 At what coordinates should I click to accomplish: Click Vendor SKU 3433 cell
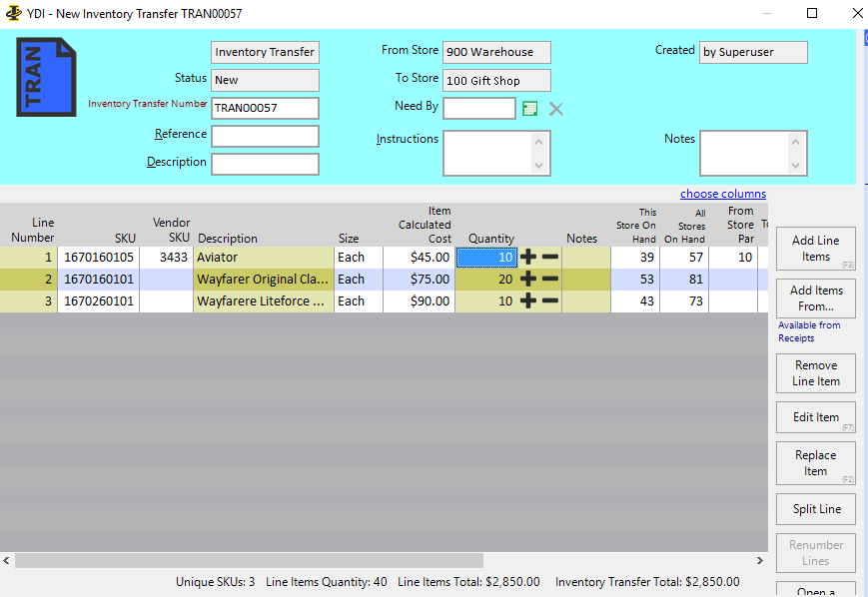click(x=166, y=258)
